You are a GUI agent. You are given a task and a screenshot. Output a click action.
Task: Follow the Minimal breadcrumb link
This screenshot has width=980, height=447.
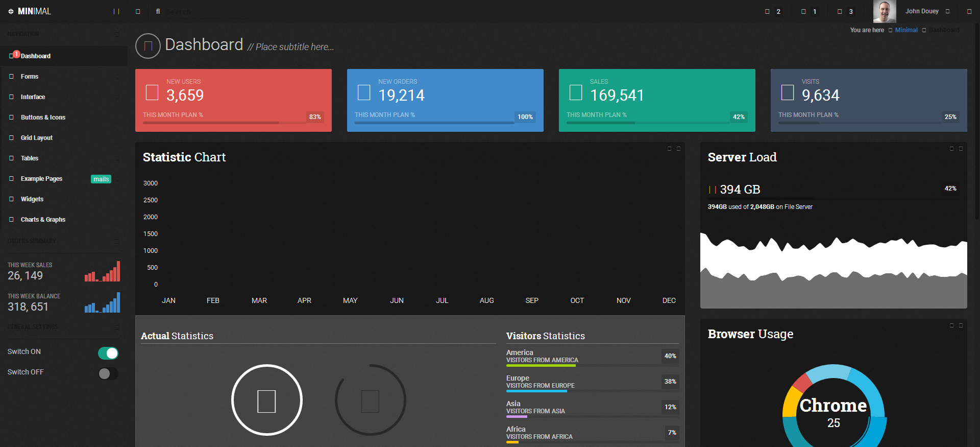[906, 30]
